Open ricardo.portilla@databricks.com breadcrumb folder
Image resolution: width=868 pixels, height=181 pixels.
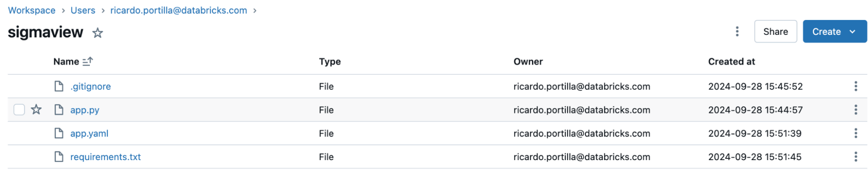178,10
